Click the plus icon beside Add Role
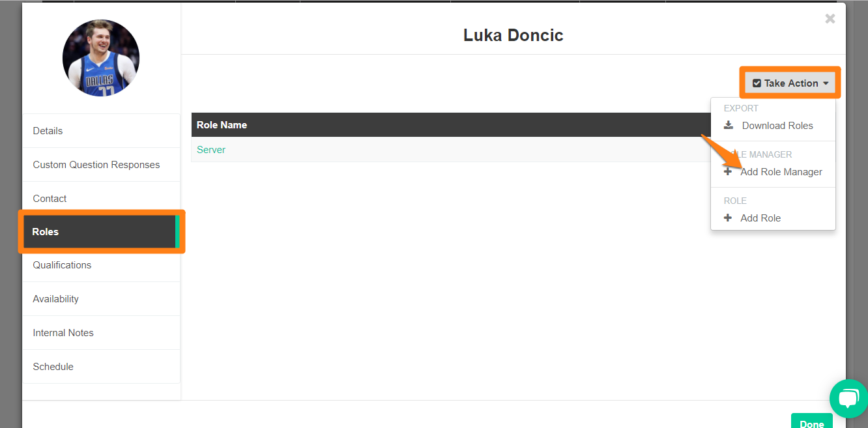The height and width of the screenshot is (428, 868). tap(728, 218)
